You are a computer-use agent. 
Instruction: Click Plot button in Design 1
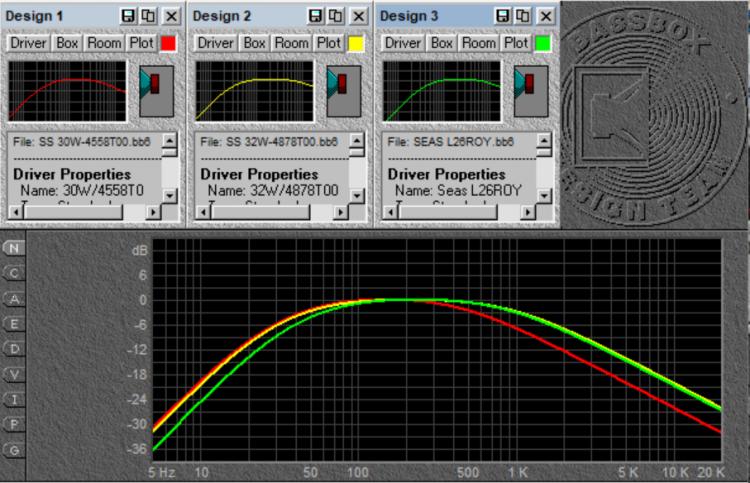tap(141, 43)
